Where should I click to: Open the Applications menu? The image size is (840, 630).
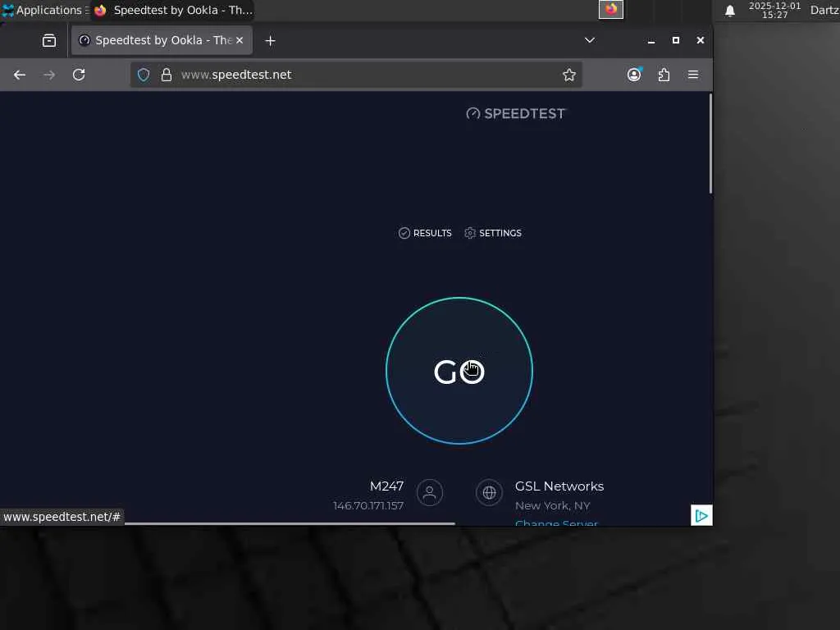45,10
